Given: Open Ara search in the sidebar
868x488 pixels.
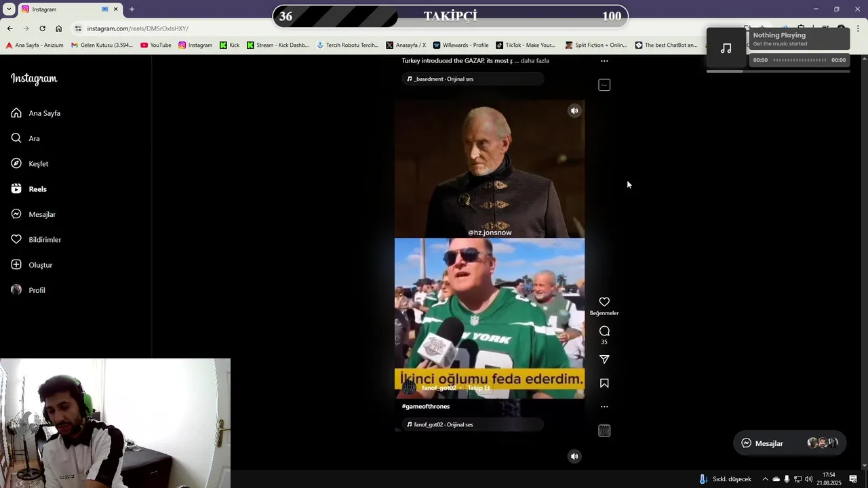Looking at the screenshot, I should [26, 138].
